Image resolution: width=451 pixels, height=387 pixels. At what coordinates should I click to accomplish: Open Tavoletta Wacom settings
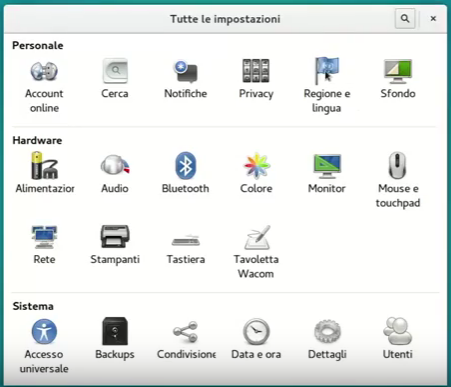click(256, 252)
